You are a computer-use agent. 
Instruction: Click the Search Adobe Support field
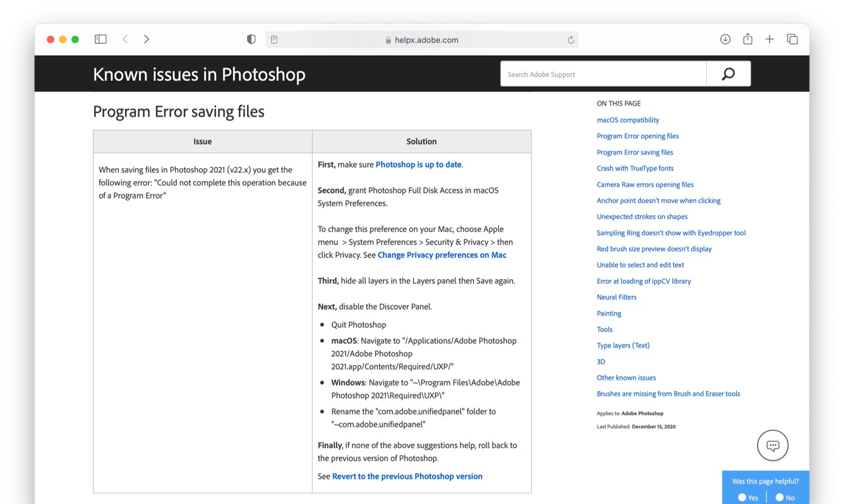602,73
